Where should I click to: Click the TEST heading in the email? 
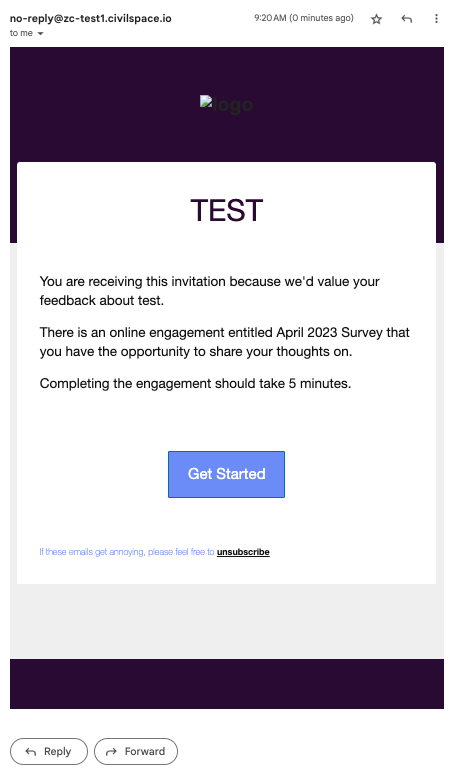pyautogui.click(x=227, y=211)
